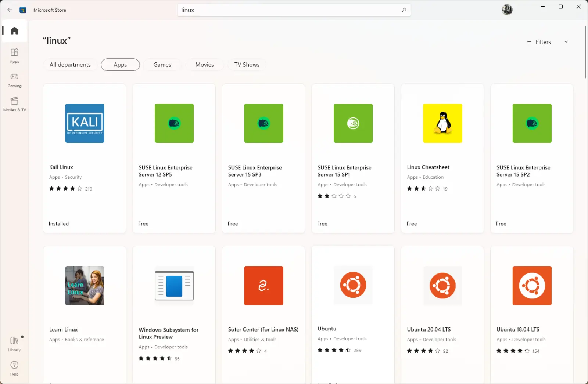Screen dimensions: 588x384
Task: Select the Movies department filter
Action: click(x=204, y=65)
